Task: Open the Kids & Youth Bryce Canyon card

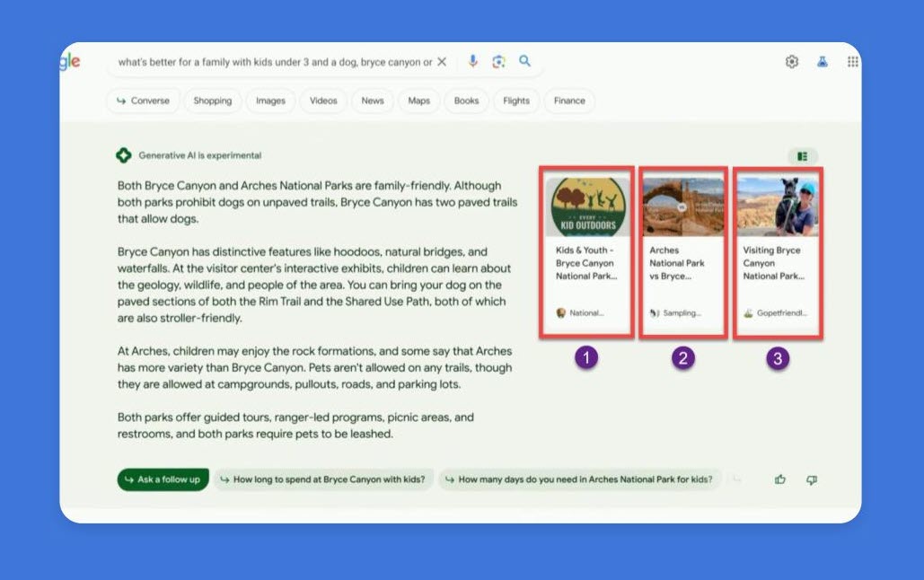Action: [586, 251]
